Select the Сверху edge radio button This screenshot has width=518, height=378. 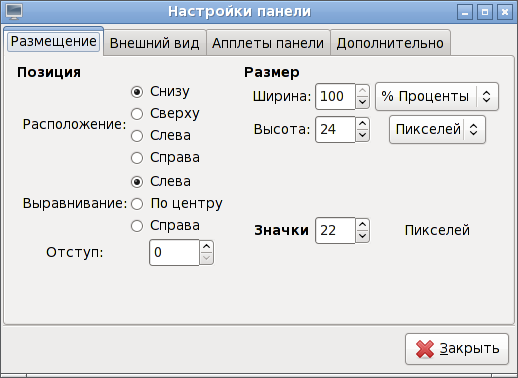(x=137, y=114)
